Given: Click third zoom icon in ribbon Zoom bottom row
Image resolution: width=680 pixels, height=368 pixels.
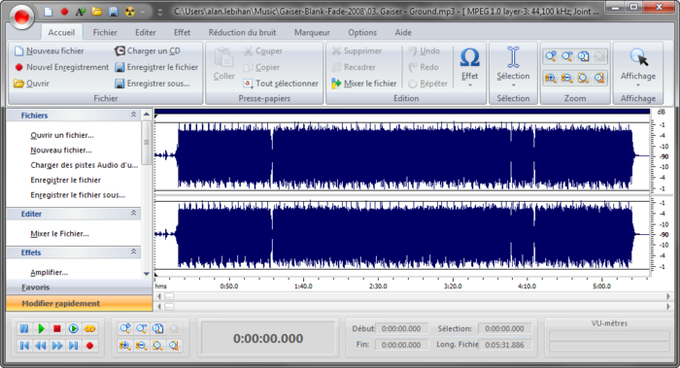Looking at the screenshot, I should [583, 78].
